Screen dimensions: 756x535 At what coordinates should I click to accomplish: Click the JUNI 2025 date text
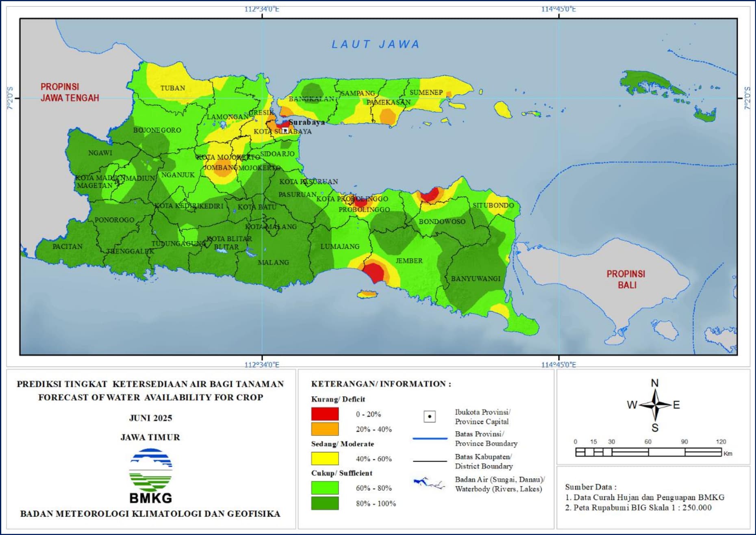(x=150, y=418)
